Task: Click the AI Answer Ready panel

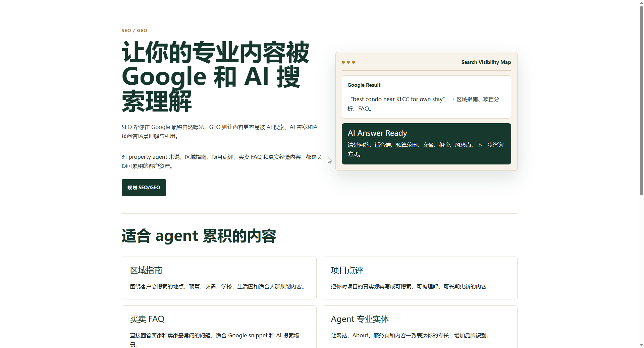Action: (426, 144)
